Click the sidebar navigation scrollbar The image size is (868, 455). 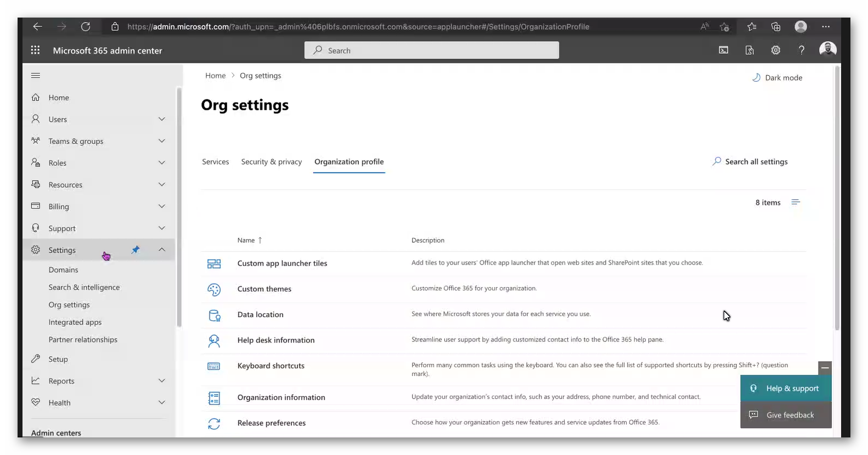pos(179,207)
